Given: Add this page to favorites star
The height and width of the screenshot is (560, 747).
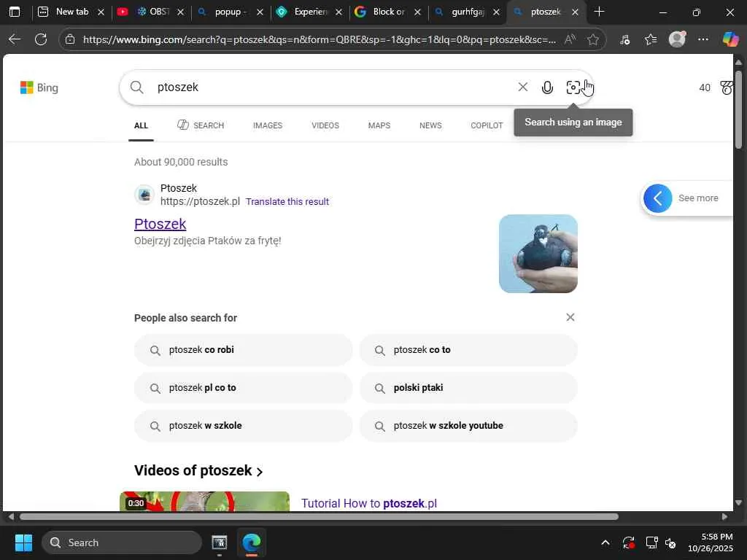Looking at the screenshot, I should (x=592, y=39).
